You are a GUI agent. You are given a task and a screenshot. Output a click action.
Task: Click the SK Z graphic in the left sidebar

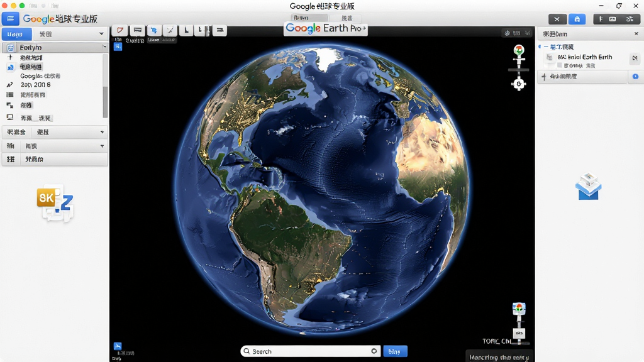pos(55,203)
